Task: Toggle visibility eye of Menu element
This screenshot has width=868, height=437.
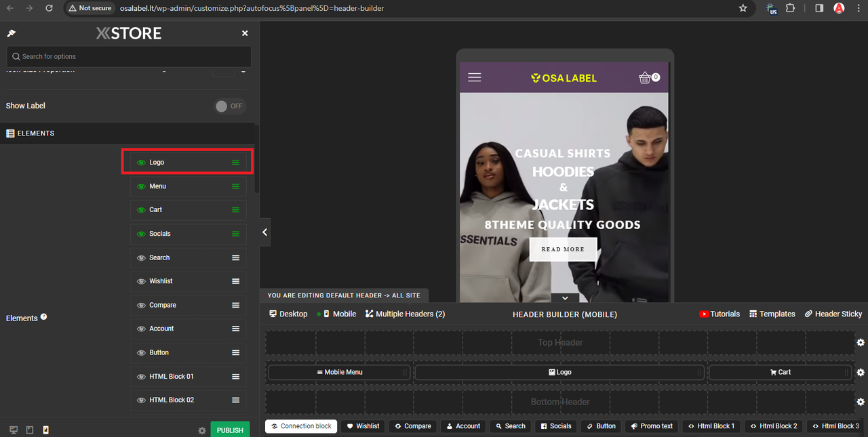Action: (x=141, y=186)
